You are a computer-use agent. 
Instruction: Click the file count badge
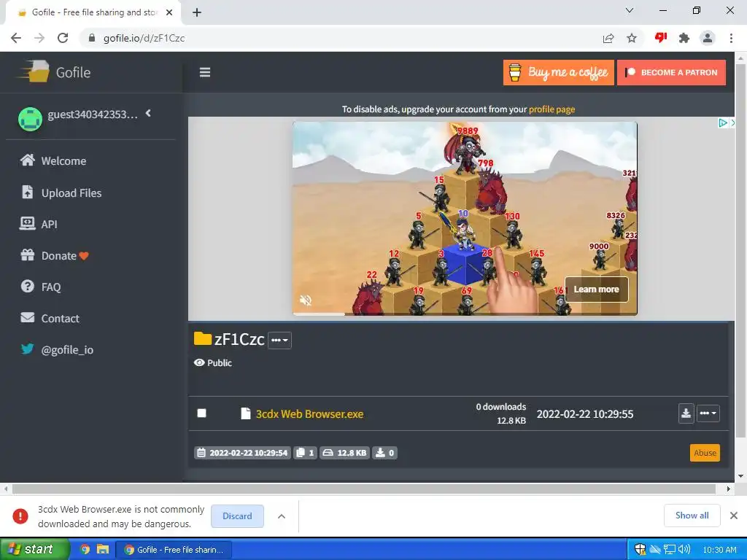306,453
